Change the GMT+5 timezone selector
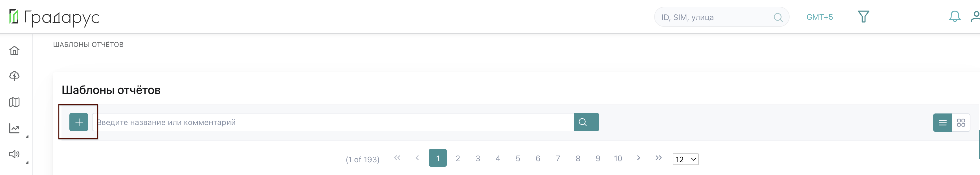Viewport: 980px width, 175px height. click(819, 17)
